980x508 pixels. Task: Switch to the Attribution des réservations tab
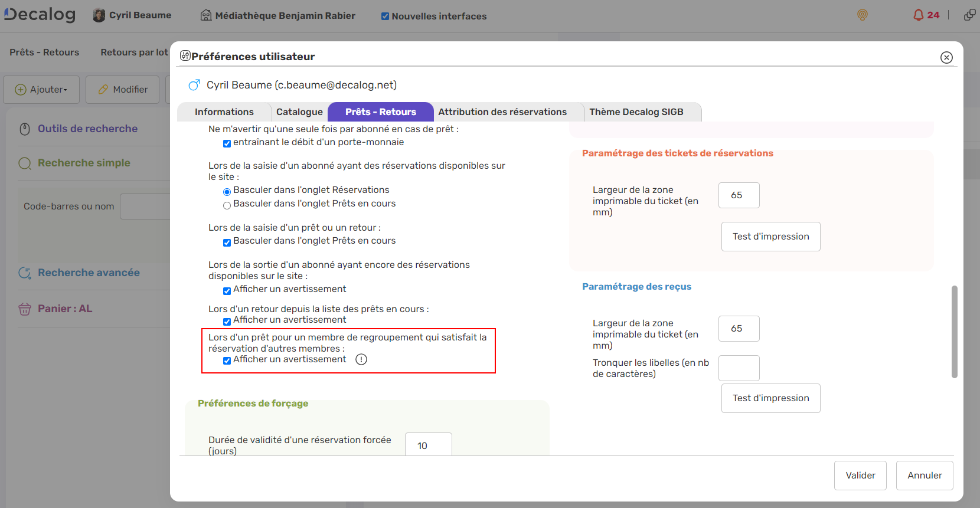point(502,112)
